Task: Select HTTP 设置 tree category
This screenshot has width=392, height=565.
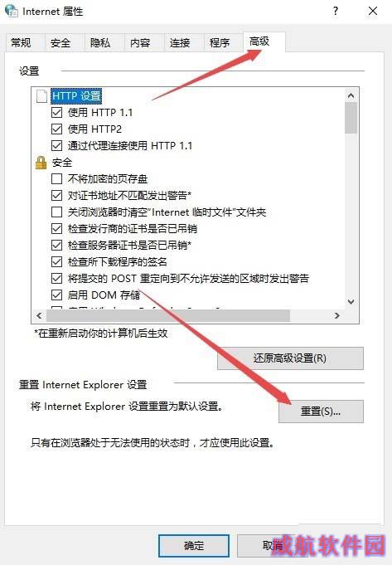Action: pyautogui.click(x=76, y=96)
